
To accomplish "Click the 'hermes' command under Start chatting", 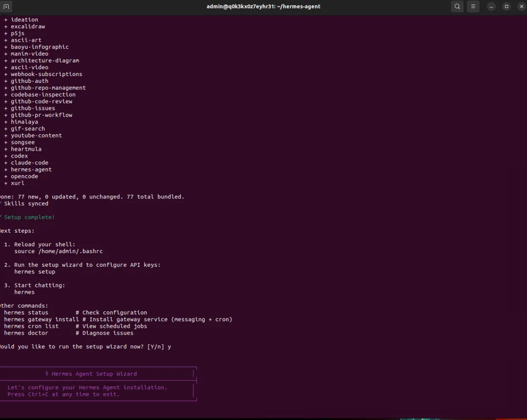I will [24, 292].
